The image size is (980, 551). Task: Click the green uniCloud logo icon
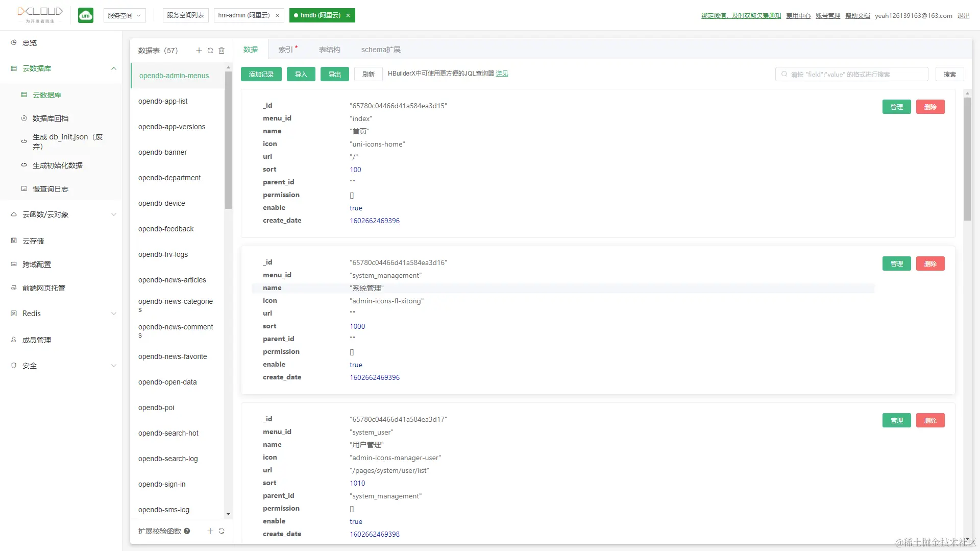(x=86, y=15)
